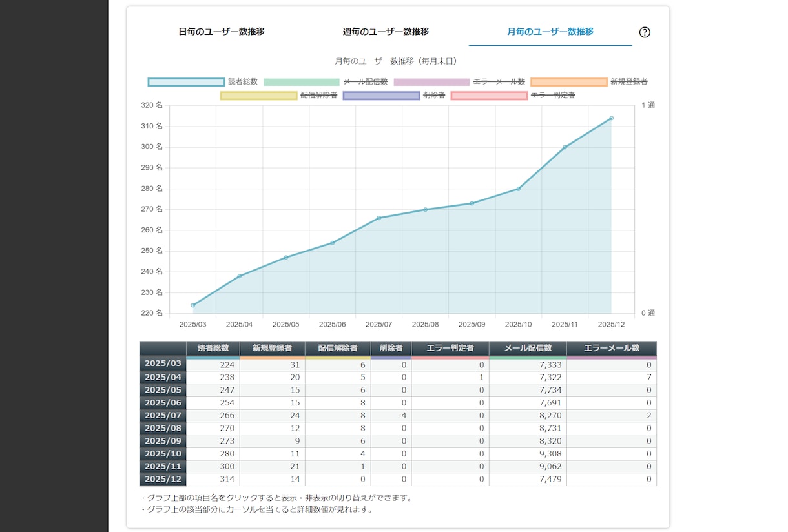Image resolution: width=788 pixels, height=532 pixels.
Task: Click the 2025/11 data point on chart
Action: [x=565, y=147]
